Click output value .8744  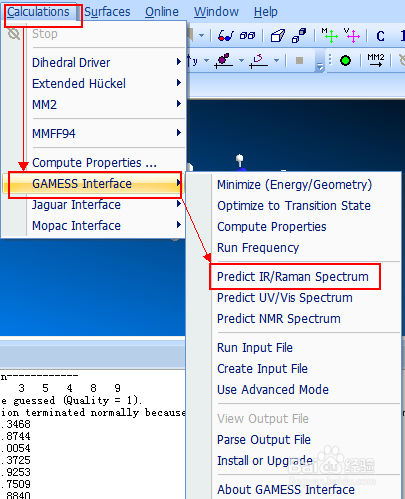pyautogui.click(x=16, y=436)
